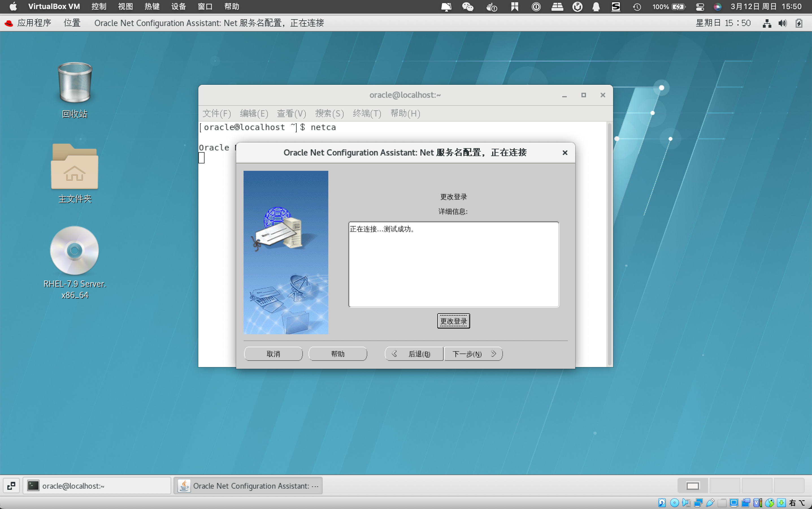Click the 详细信息 details text area
The height and width of the screenshot is (509, 812).
click(x=453, y=264)
